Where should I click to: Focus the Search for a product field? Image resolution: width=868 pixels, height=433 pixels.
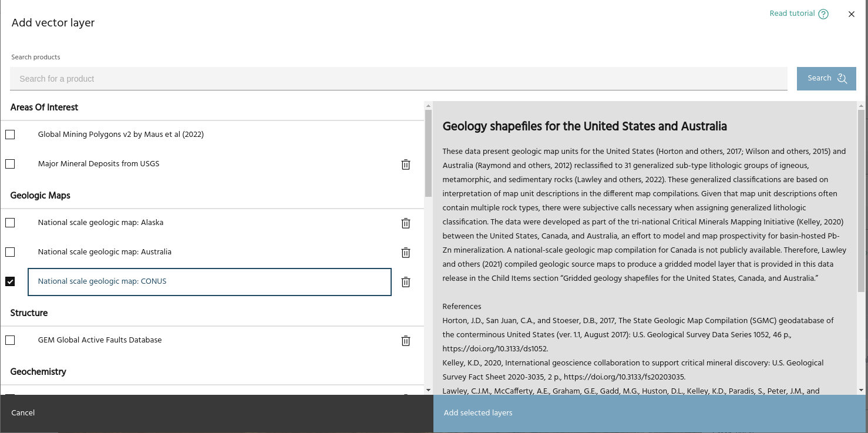tap(398, 79)
